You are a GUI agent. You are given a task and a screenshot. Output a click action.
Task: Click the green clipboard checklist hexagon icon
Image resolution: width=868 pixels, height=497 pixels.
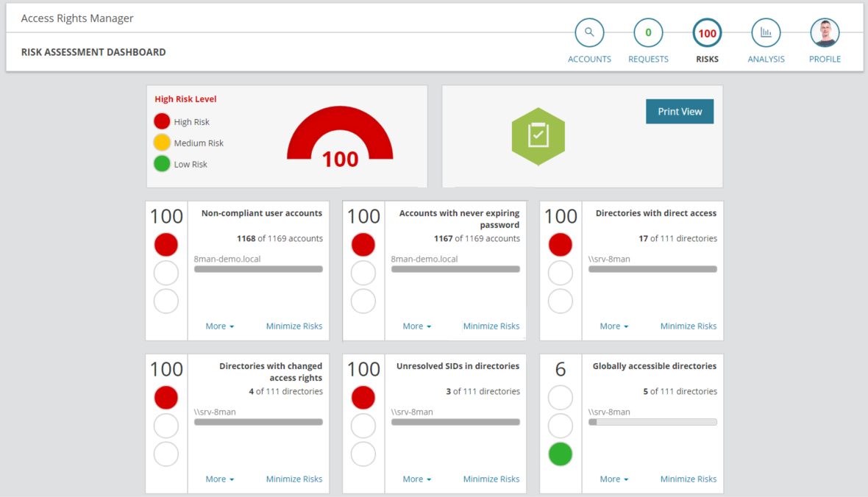pos(538,136)
